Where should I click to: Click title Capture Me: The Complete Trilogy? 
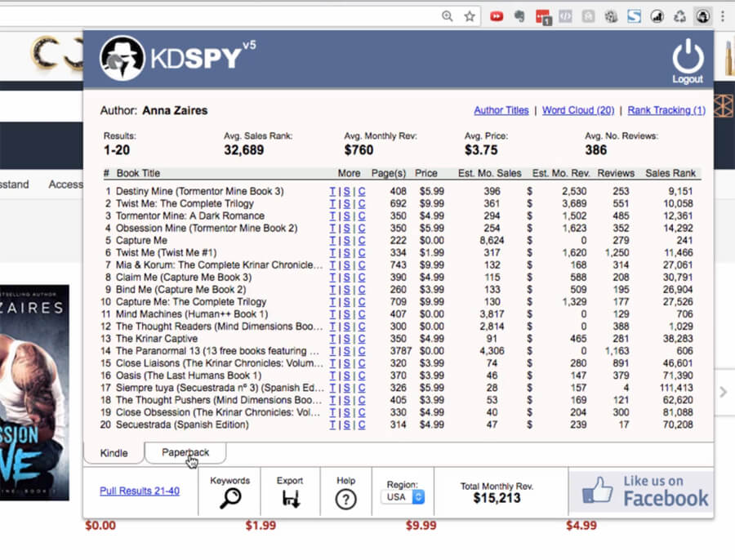[x=191, y=302]
